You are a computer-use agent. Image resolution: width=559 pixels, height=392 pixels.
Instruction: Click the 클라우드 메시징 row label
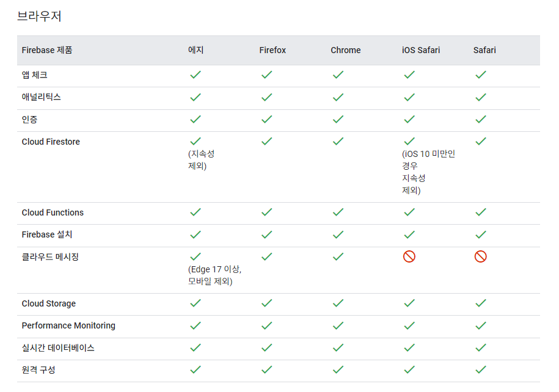coord(50,257)
